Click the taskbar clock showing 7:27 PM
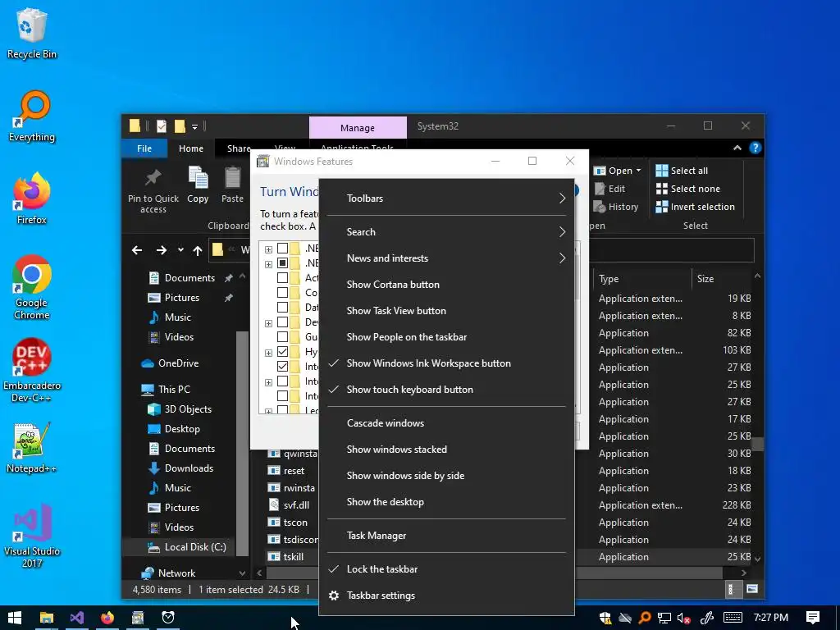The width and height of the screenshot is (840, 630). click(771, 618)
